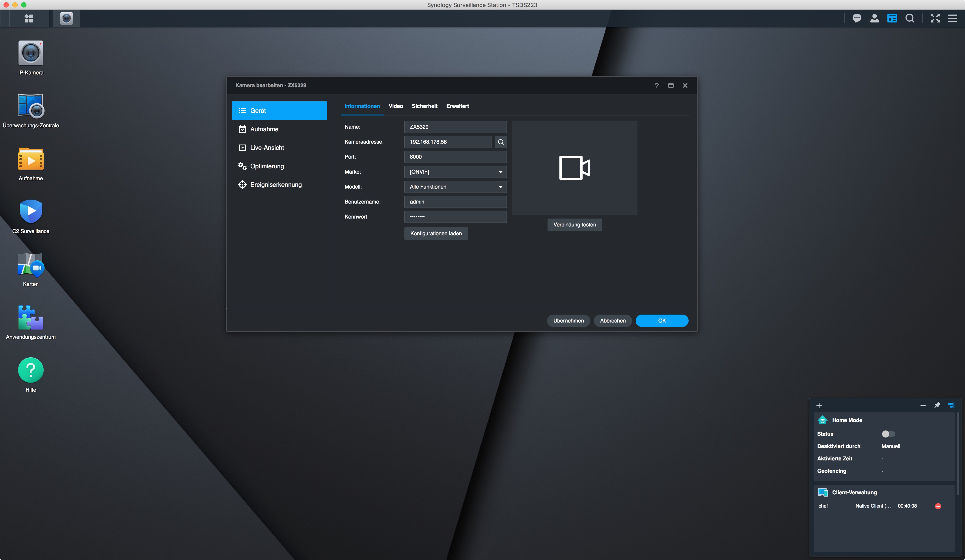Click into the Port input field
This screenshot has width=965, height=560.
point(455,157)
